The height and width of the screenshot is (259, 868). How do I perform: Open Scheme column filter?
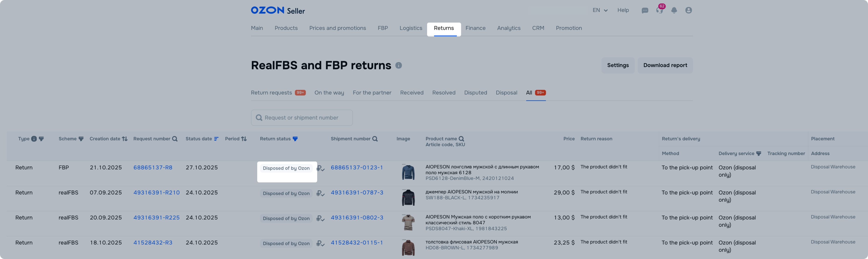(x=81, y=139)
